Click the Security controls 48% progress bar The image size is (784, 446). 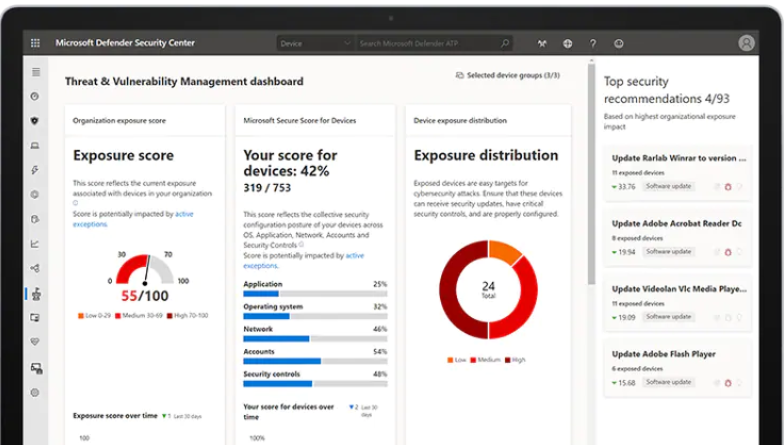pyautogui.click(x=315, y=384)
